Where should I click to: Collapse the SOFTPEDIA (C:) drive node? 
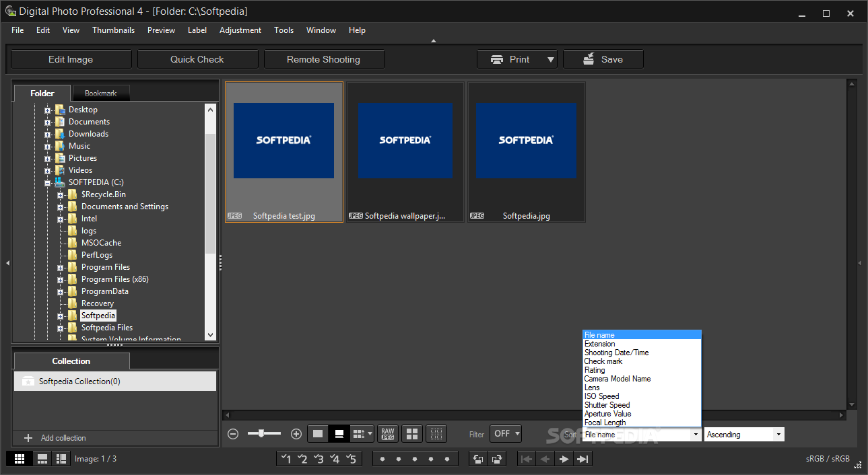tap(47, 182)
